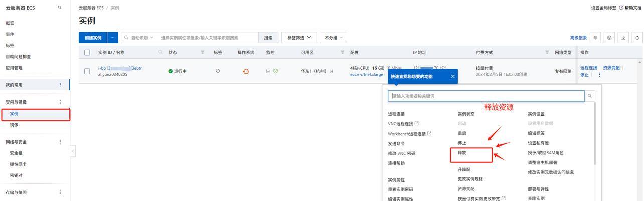Open the column settings gear icon

coord(609,38)
